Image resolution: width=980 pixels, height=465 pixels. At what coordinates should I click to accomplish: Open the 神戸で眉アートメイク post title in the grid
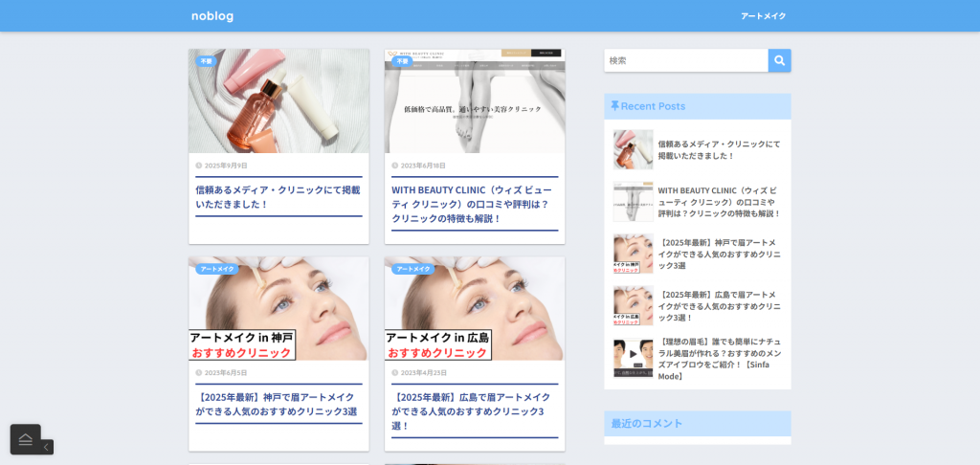pyautogui.click(x=277, y=405)
